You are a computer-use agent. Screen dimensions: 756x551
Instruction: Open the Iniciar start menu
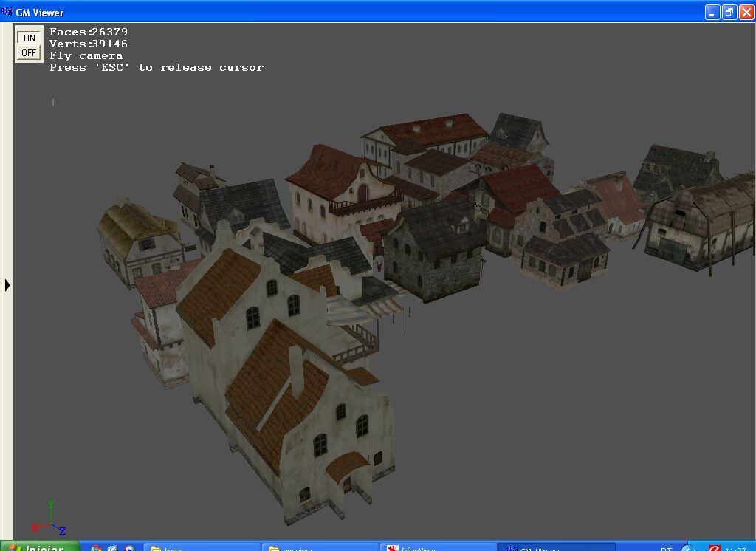(x=40, y=546)
